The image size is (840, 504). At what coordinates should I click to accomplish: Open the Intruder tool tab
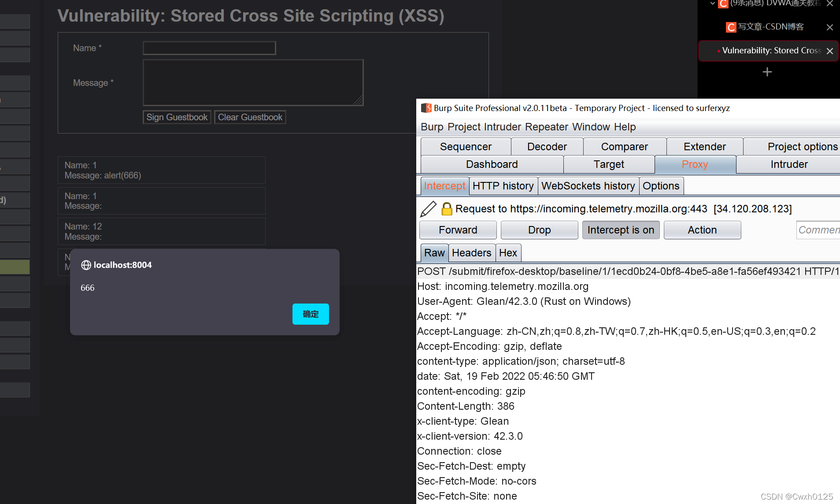click(788, 164)
